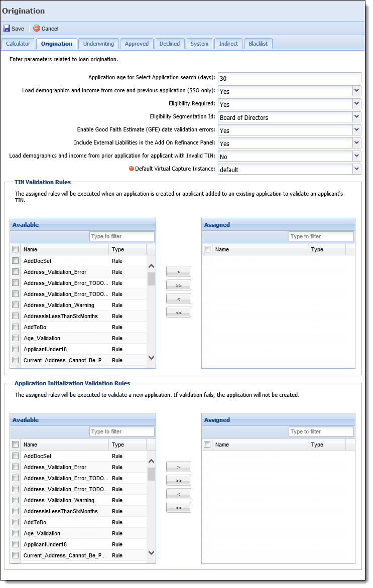The height and width of the screenshot is (588, 373).
Task: Check AddDocSet in TIN Available list
Action: point(16,260)
